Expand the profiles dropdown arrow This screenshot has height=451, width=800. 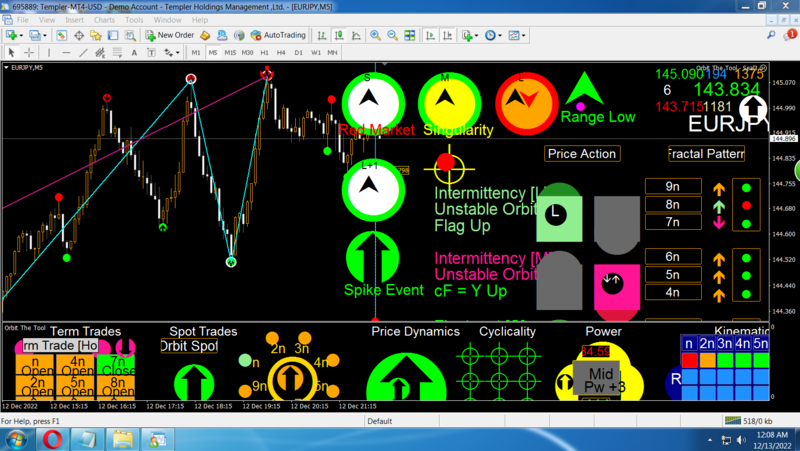click(45, 36)
